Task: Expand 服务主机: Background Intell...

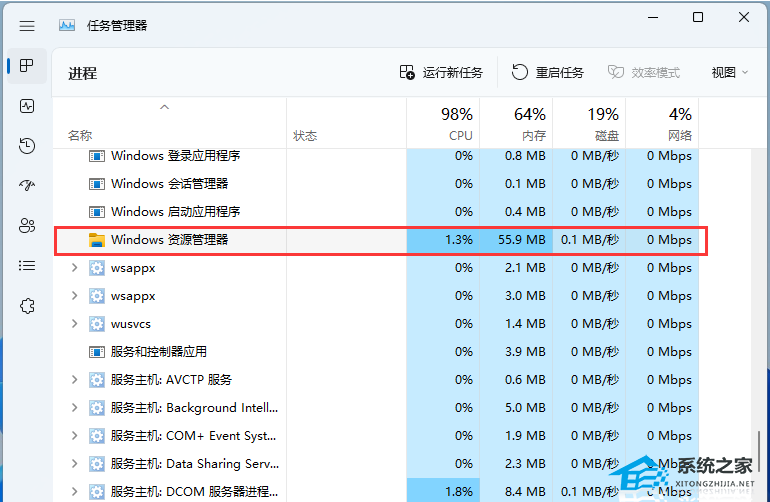Action: [x=75, y=408]
